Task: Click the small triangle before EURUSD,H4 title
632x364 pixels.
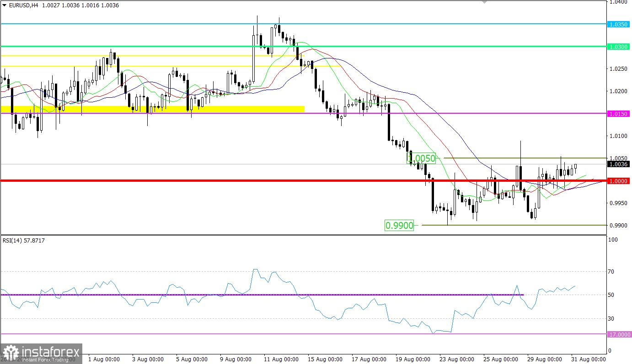Action: [x=4, y=5]
